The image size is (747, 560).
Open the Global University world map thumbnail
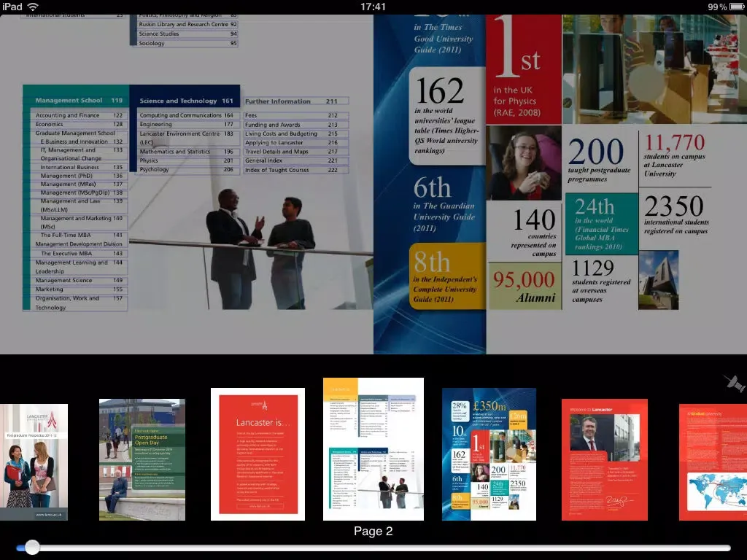tap(713, 462)
